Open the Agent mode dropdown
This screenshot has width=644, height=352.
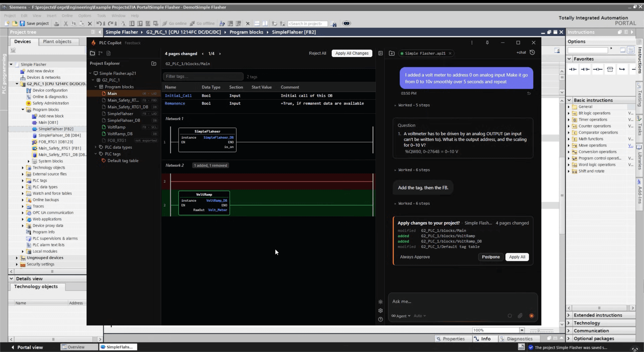point(401,316)
